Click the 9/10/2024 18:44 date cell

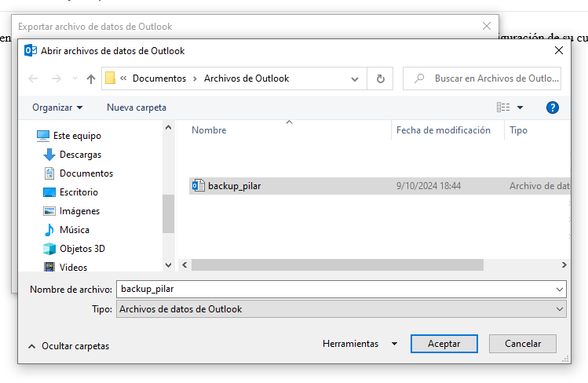[x=429, y=186]
